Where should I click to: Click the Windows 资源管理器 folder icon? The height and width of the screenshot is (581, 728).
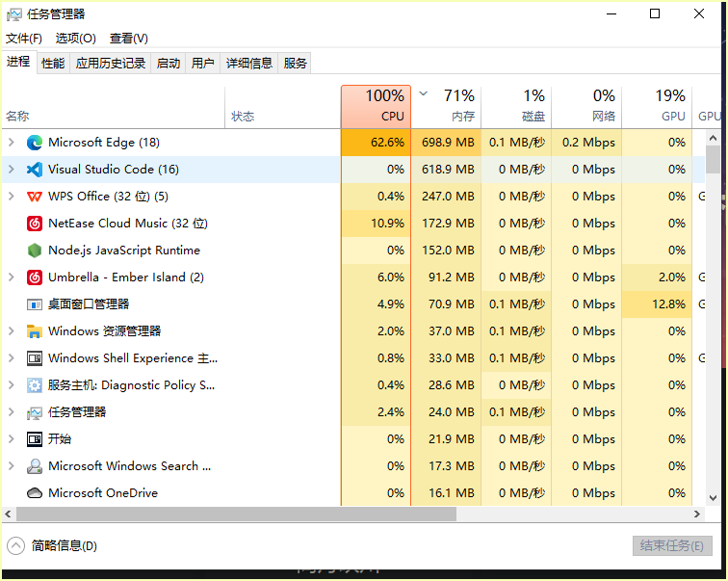click(x=35, y=331)
